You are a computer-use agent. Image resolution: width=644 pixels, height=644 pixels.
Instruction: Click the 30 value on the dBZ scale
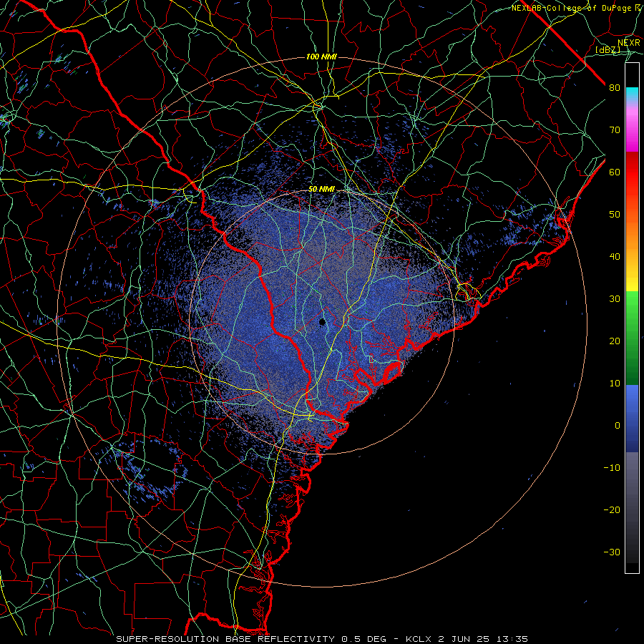tap(615, 299)
